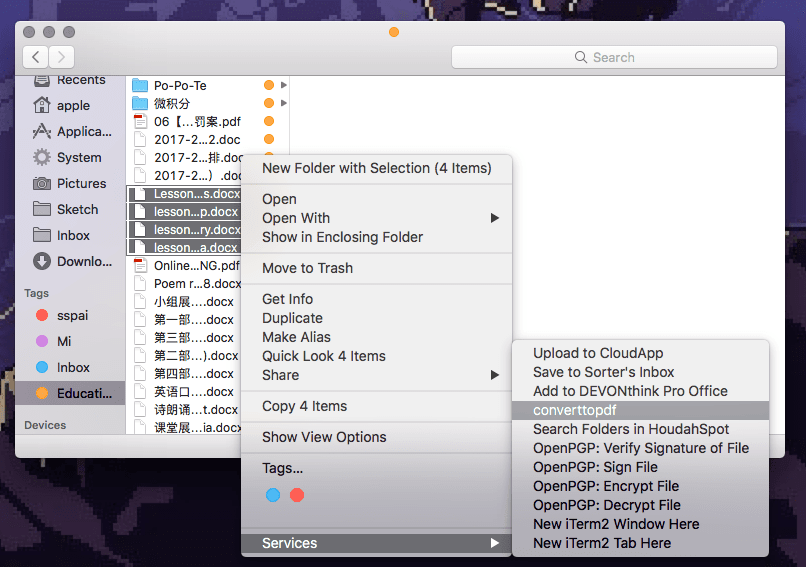This screenshot has height=567, width=806.
Task: Click the orange Education tag dot in the sidebar
Action: click(42, 393)
